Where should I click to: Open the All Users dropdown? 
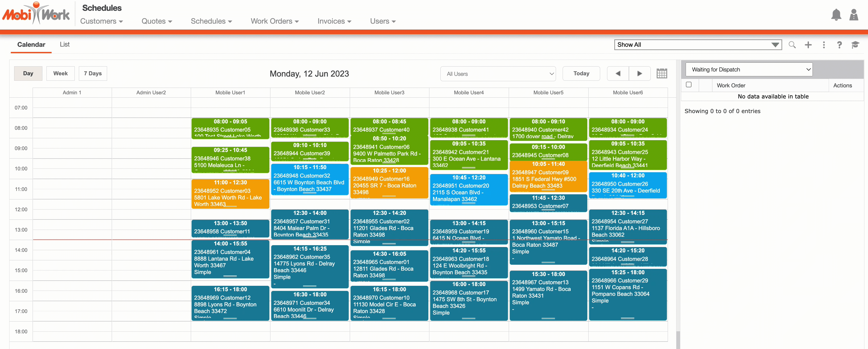pyautogui.click(x=498, y=74)
